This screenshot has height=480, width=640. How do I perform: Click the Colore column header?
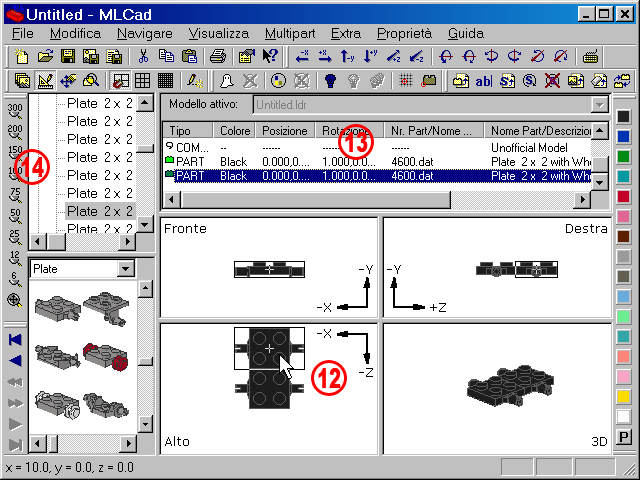point(235,131)
